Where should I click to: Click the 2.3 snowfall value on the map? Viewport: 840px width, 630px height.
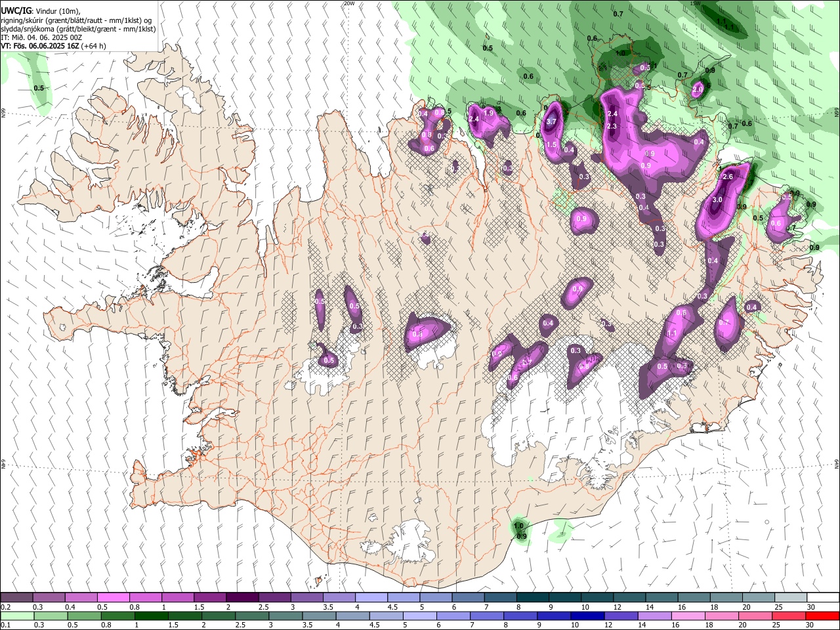pyautogui.click(x=612, y=126)
